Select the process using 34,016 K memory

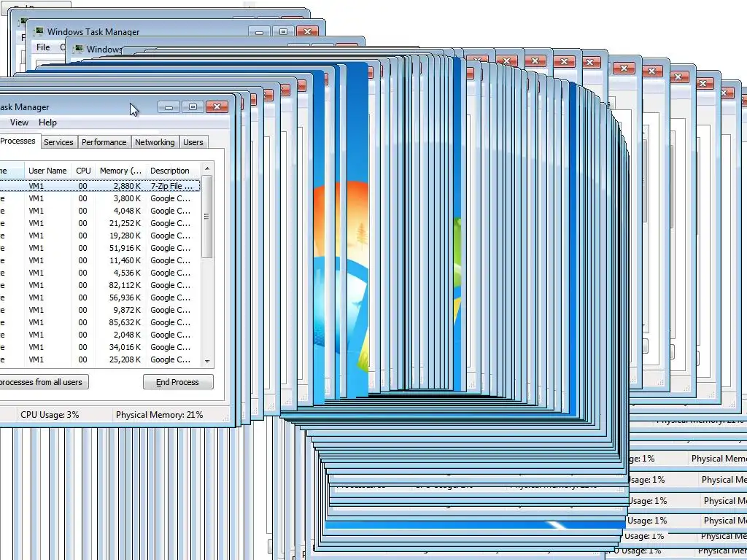pos(99,347)
